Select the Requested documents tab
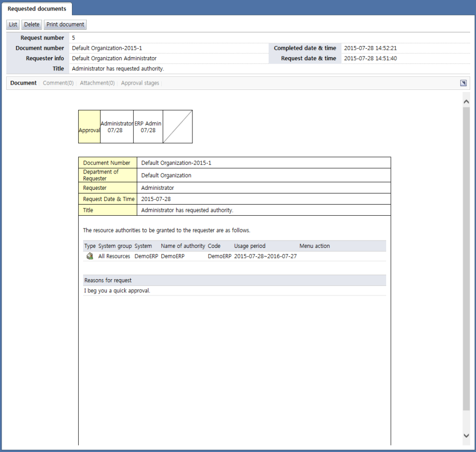476x452 pixels. tap(37, 9)
